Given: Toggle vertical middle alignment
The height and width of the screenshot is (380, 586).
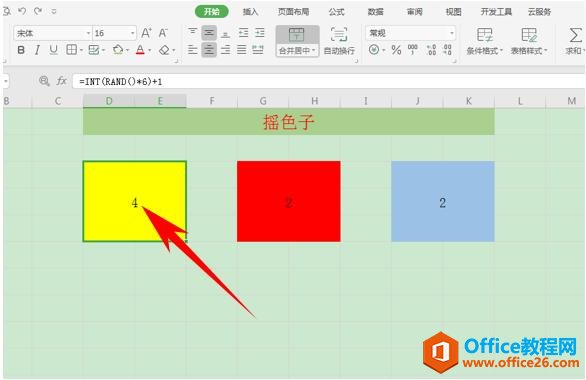Looking at the screenshot, I should click(209, 33).
